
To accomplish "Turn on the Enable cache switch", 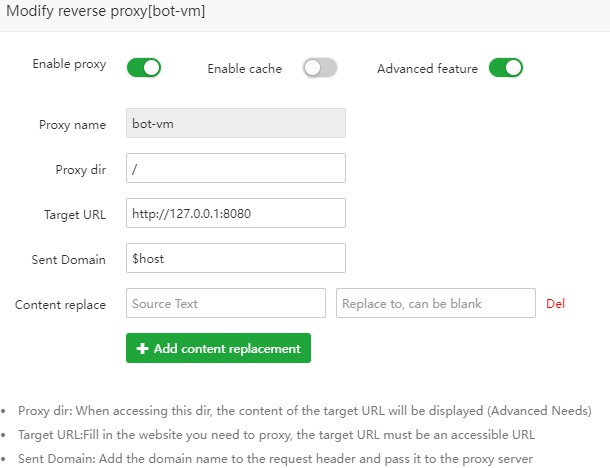I will coord(320,68).
